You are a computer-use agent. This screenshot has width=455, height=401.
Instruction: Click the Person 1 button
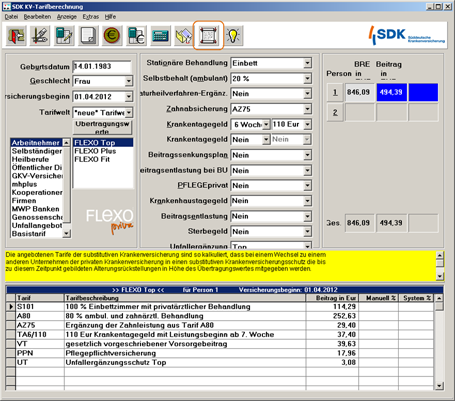[335, 92]
